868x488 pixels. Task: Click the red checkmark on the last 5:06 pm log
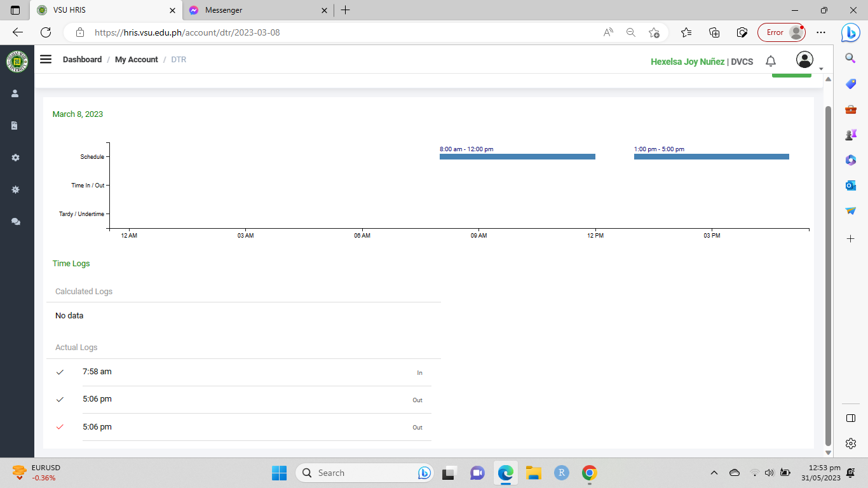coord(60,427)
